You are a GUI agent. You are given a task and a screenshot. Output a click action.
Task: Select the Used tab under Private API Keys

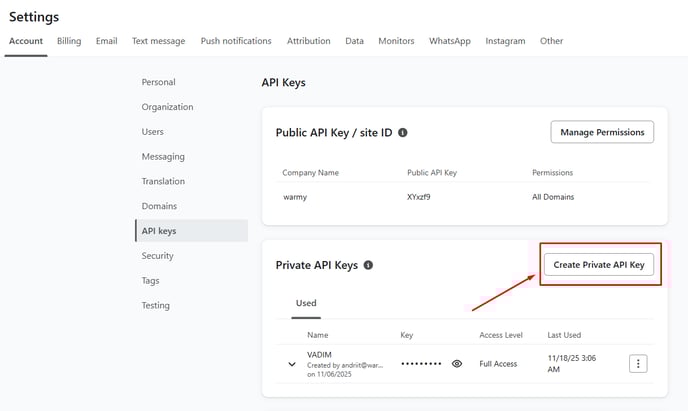[306, 302]
